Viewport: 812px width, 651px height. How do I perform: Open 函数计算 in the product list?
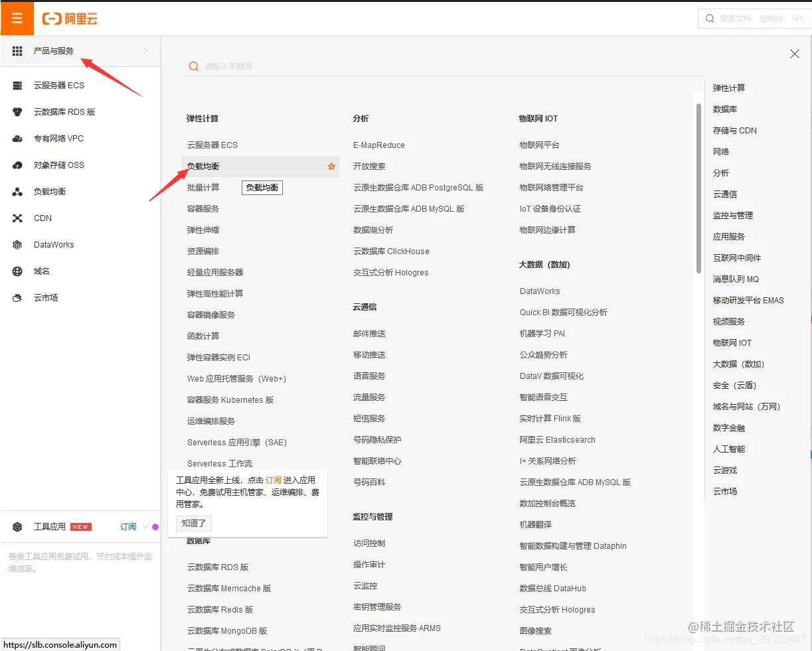click(x=203, y=336)
